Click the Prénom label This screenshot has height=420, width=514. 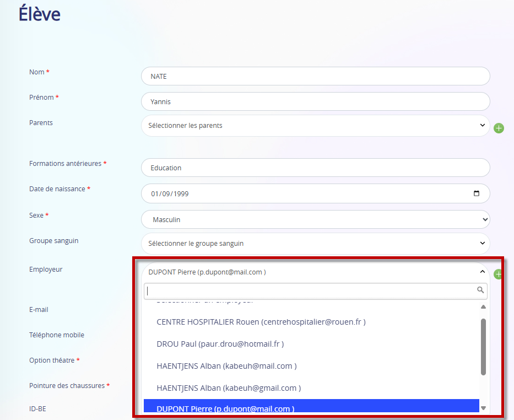click(x=41, y=98)
